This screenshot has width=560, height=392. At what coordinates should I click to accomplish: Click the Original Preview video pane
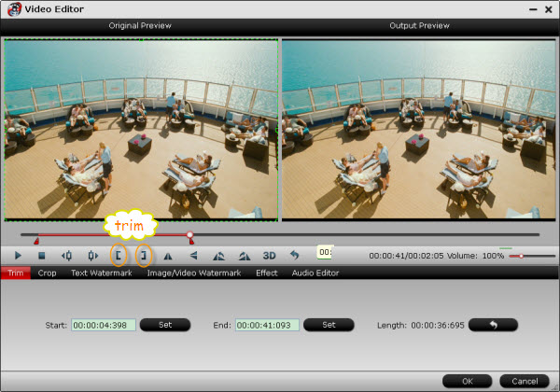click(141, 130)
